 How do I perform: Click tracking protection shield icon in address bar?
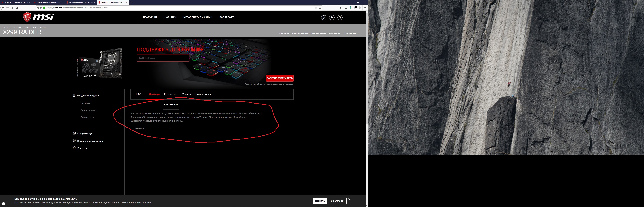[41, 8]
